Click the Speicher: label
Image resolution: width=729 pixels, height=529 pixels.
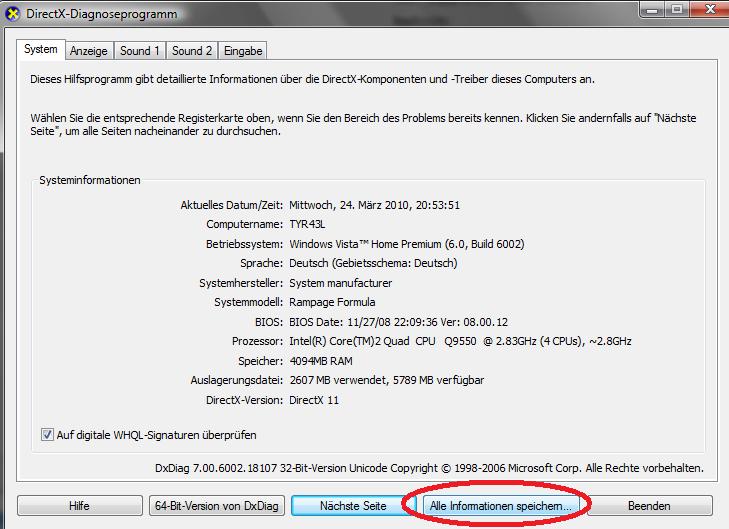point(260,361)
